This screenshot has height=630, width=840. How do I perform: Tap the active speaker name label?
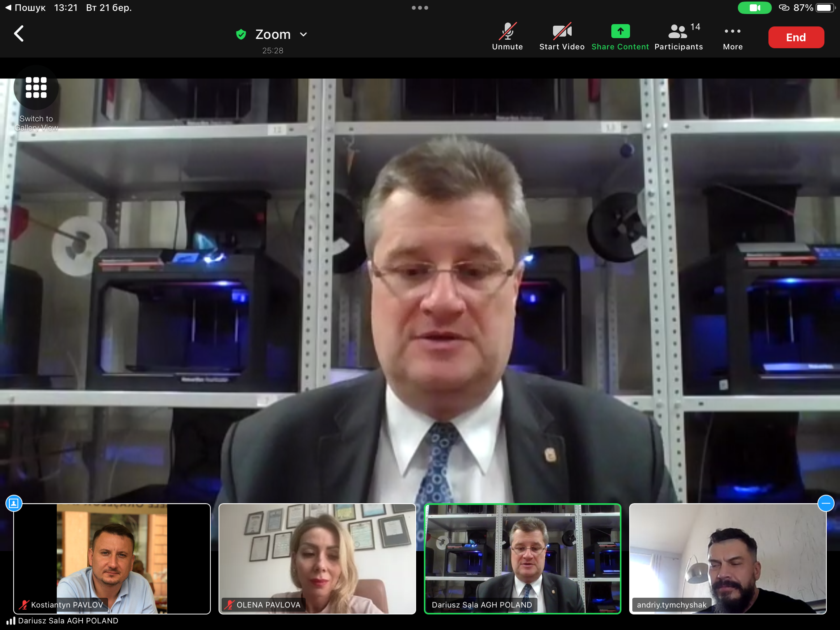point(68,621)
